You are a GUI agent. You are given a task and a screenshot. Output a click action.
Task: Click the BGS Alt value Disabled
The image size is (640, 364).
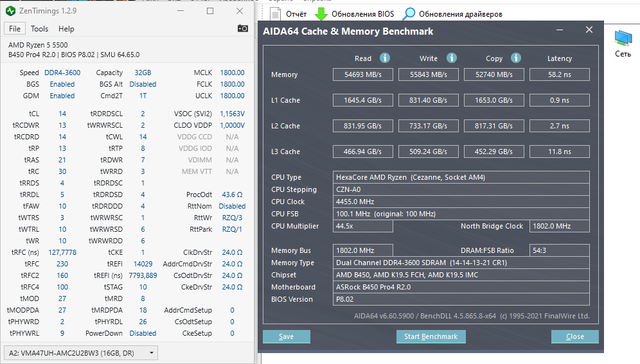tap(143, 84)
